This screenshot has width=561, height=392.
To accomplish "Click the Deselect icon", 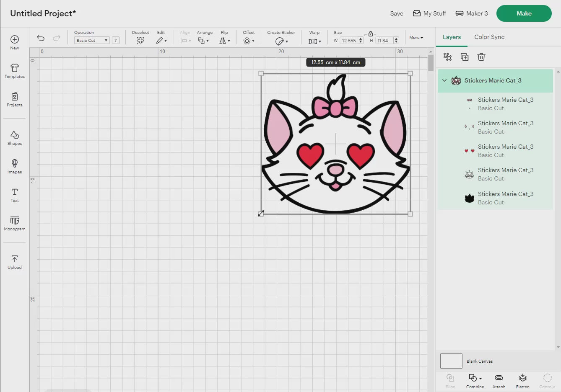I will 140,41.
